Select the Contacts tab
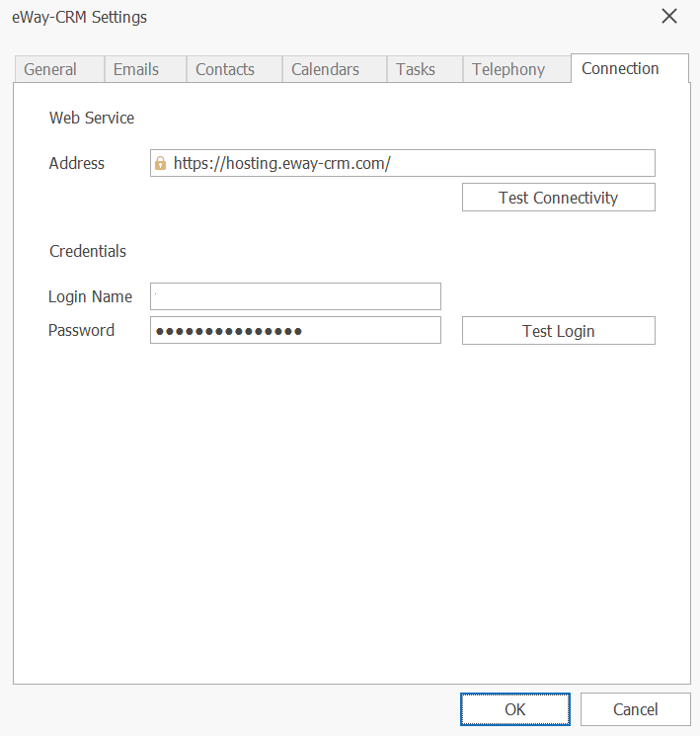The width and height of the screenshot is (700, 736). pos(234,69)
